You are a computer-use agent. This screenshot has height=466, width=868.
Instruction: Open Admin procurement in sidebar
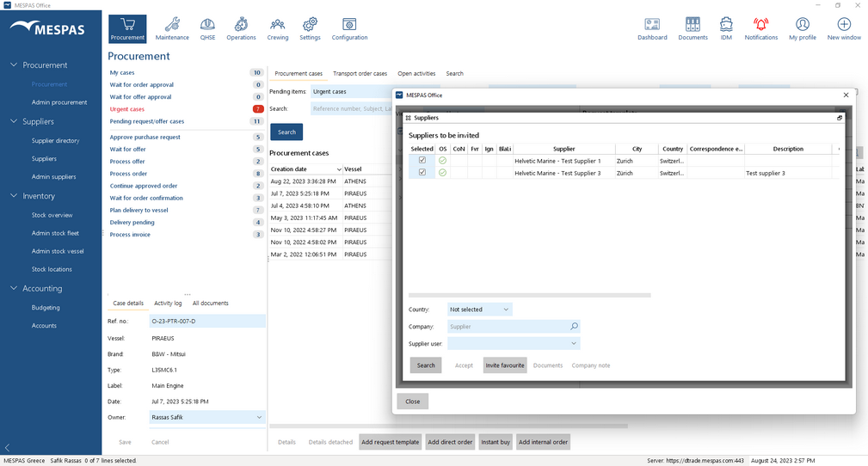click(x=59, y=102)
